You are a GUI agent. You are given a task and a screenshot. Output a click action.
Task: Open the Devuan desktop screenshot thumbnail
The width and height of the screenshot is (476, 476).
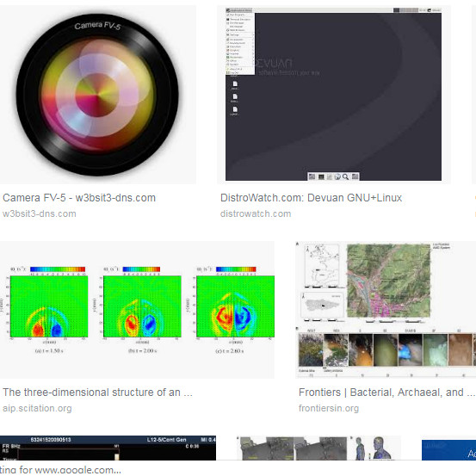(x=334, y=95)
